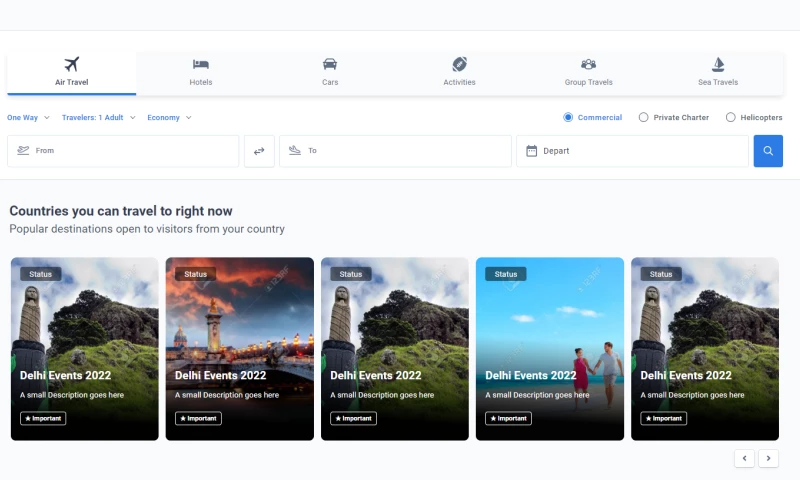800x480 pixels.
Task: Select the Helicopters radio option
Action: tap(731, 117)
